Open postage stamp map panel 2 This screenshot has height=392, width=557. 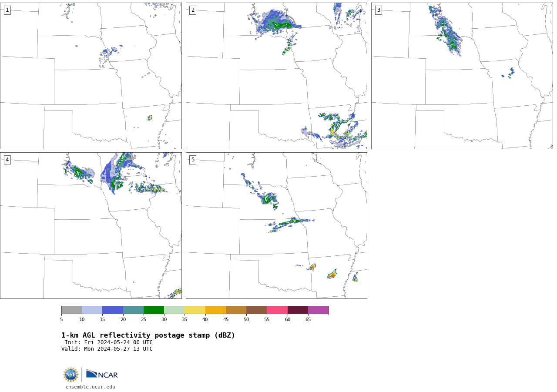(x=276, y=76)
